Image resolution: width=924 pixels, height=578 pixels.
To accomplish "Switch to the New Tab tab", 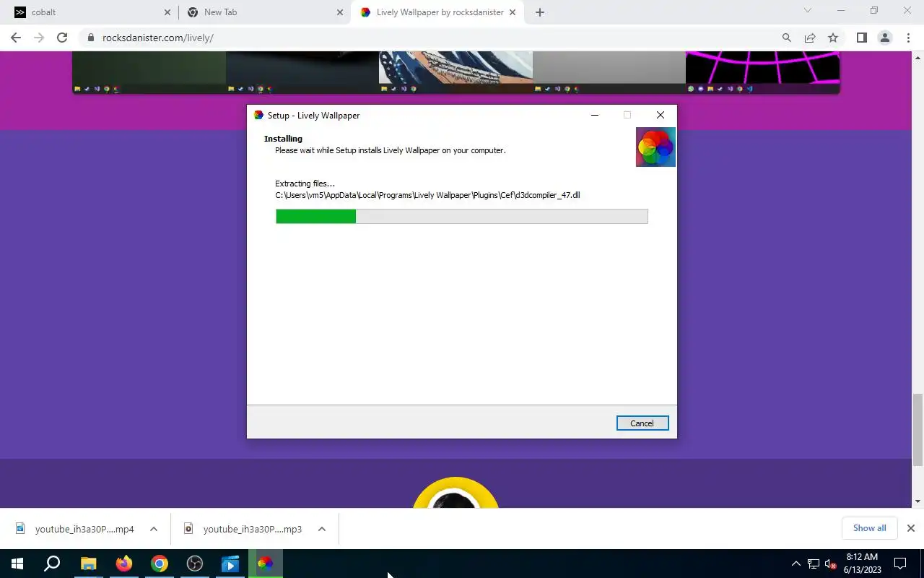I will point(263,12).
